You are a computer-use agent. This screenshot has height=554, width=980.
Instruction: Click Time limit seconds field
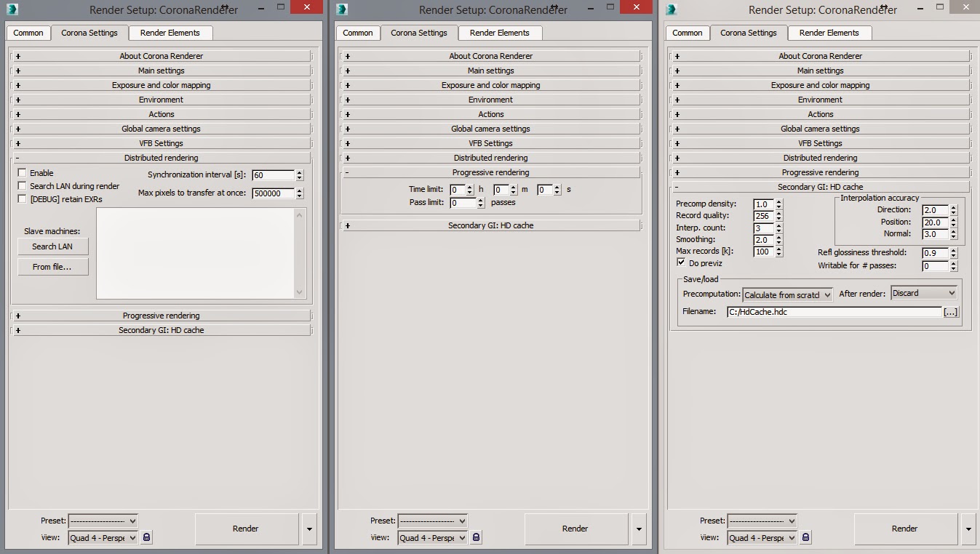[544, 190]
